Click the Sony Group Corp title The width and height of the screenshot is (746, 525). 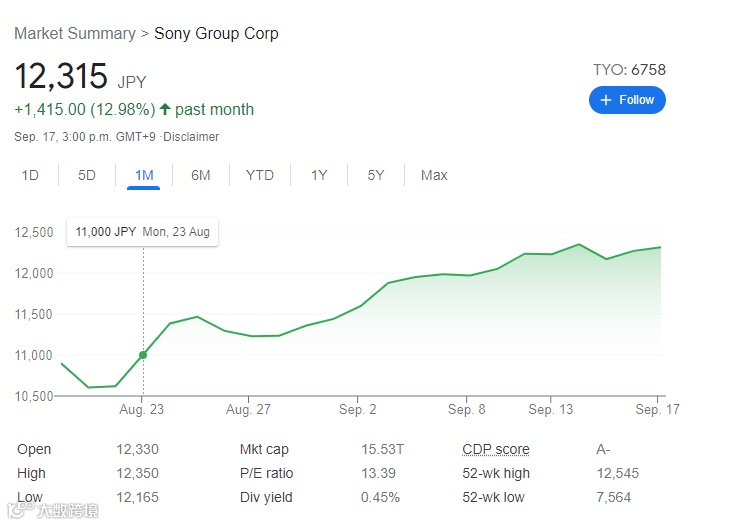click(216, 34)
